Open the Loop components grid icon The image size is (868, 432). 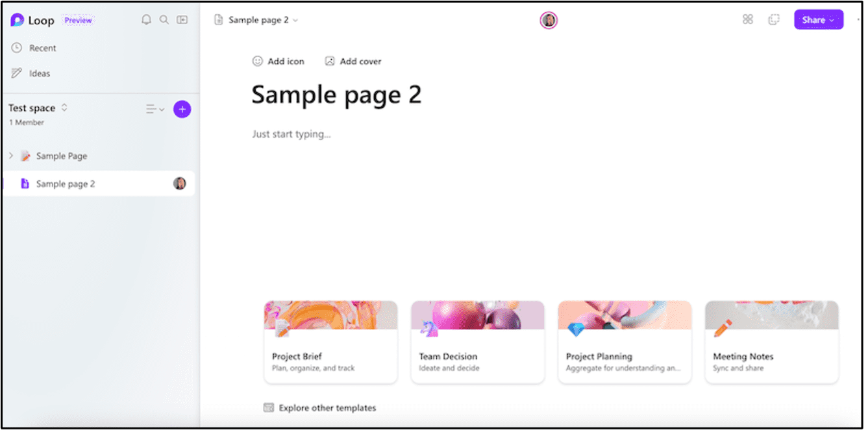(x=748, y=19)
